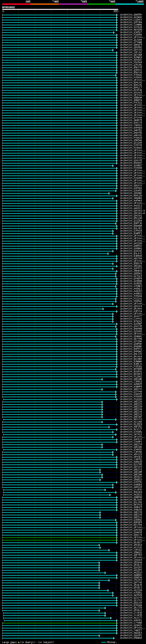Click the green alignment bar for UniRef100_C7YKN9
The image size is (146, 644).
[x=60, y=623]
